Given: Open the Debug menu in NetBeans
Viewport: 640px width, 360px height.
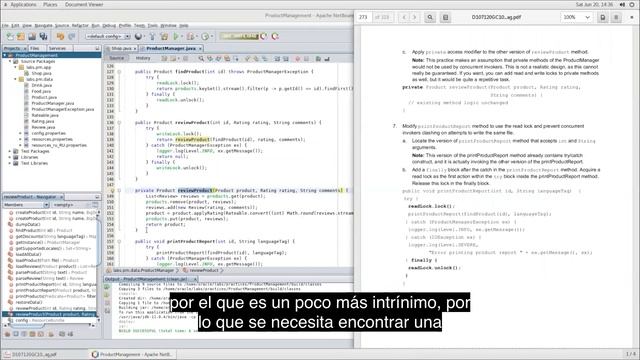Looking at the screenshot, I should 109,25.
